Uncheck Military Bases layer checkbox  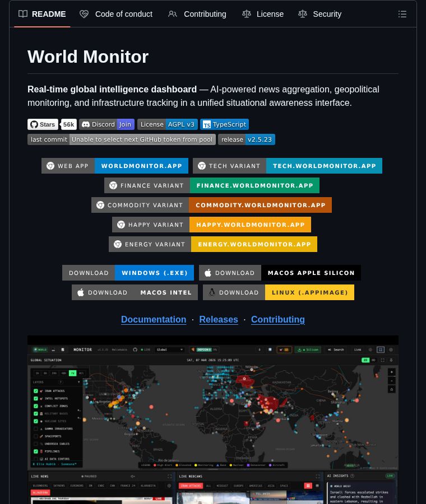click(36, 414)
